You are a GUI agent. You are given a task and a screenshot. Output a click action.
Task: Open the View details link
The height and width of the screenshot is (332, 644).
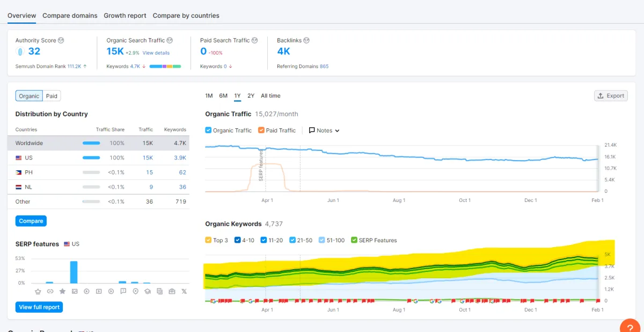tap(156, 53)
